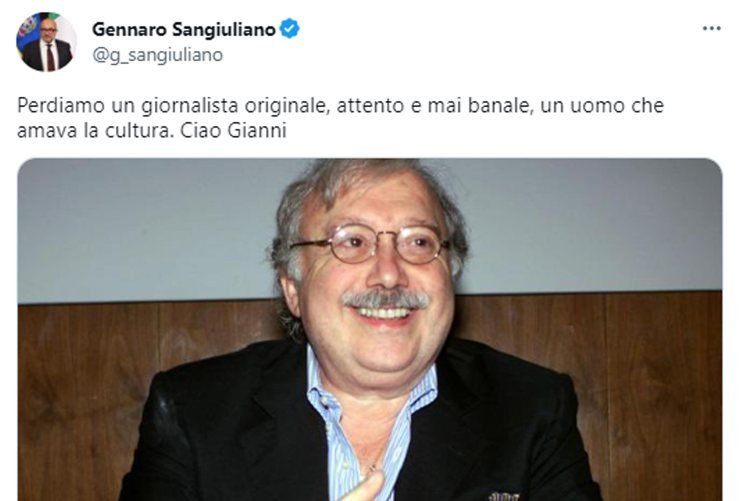Click the blue verified badge
The width and height of the screenshot is (740, 501).
click(x=289, y=29)
